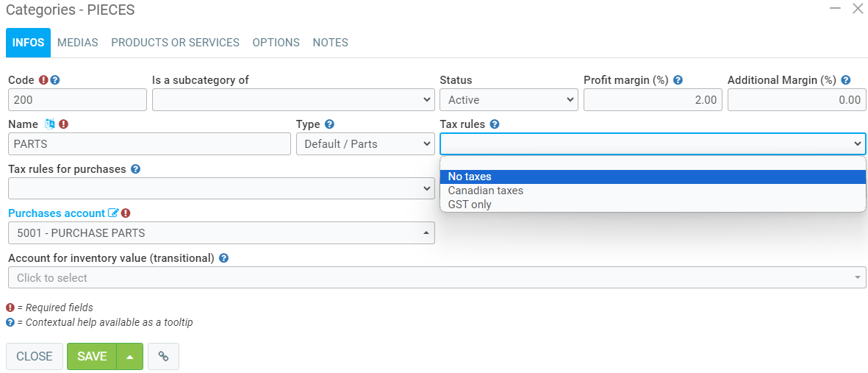
Task: Open the PRODUCTS OR SERVICES tab
Action: (175, 43)
